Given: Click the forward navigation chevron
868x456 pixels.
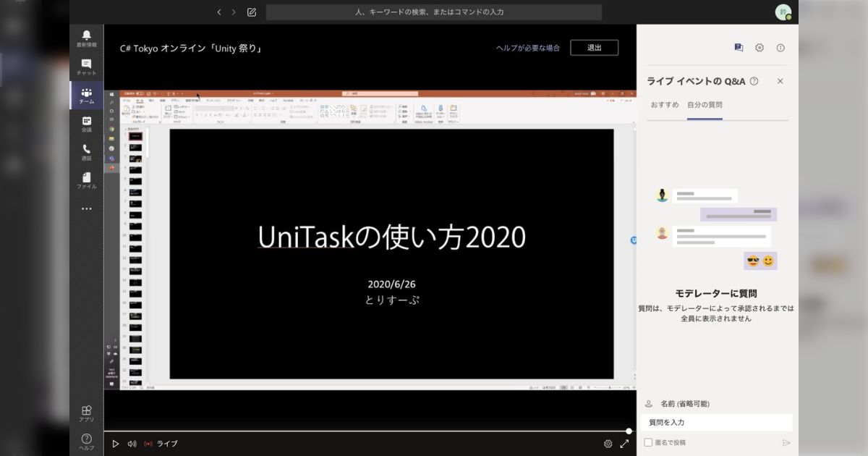Looking at the screenshot, I should [233, 12].
